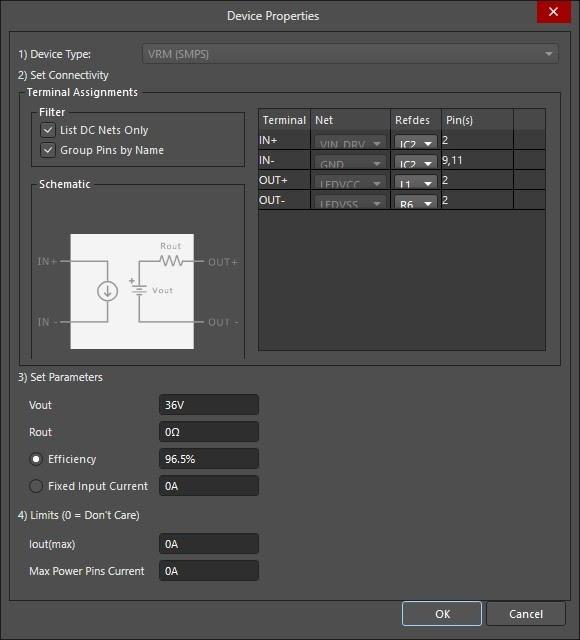
Task: Click the Rout input field
Action: pyautogui.click(x=209, y=432)
